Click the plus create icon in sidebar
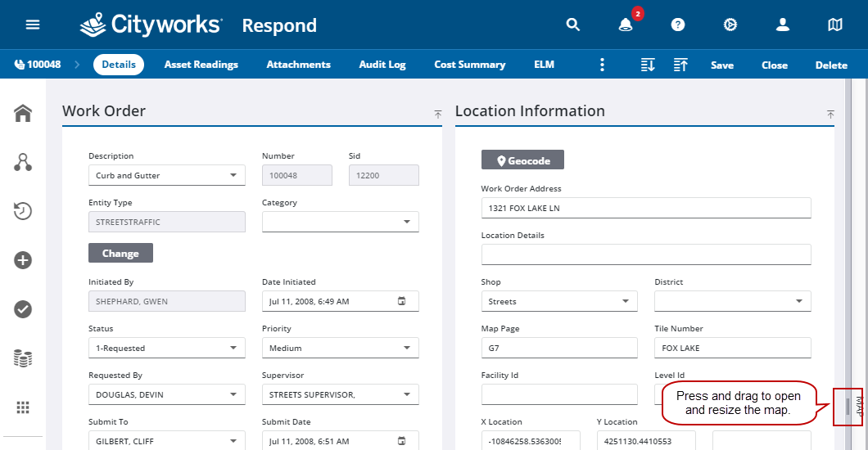Screen dimensions: 868x450 [23, 260]
